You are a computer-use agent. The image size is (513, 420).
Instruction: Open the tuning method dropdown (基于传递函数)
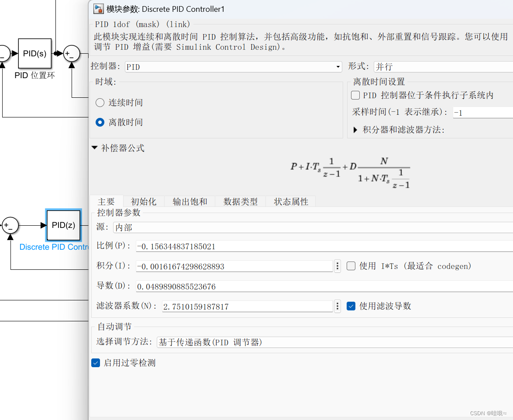(x=335, y=342)
